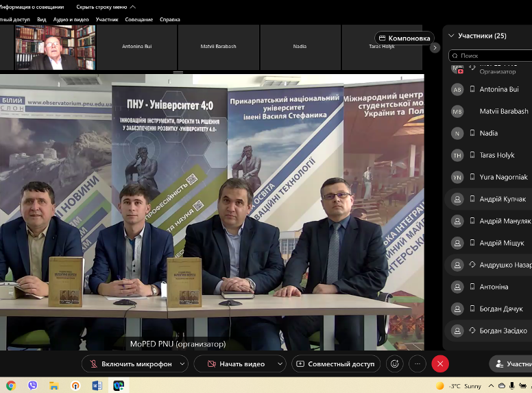Image resolution: width=532 pixels, height=393 pixels.
Task: Click Справка menu item
Action: pos(170,20)
